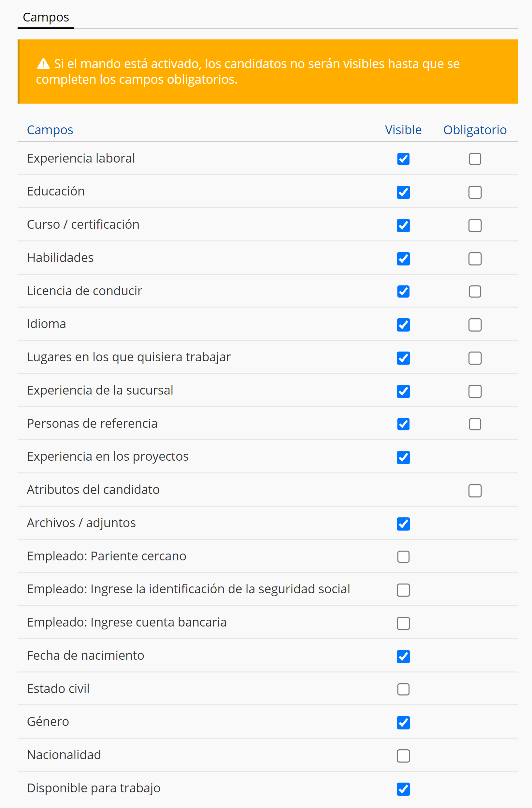The height and width of the screenshot is (808, 532).
Task: Make Idioma obligatory
Action: click(x=475, y=325)
